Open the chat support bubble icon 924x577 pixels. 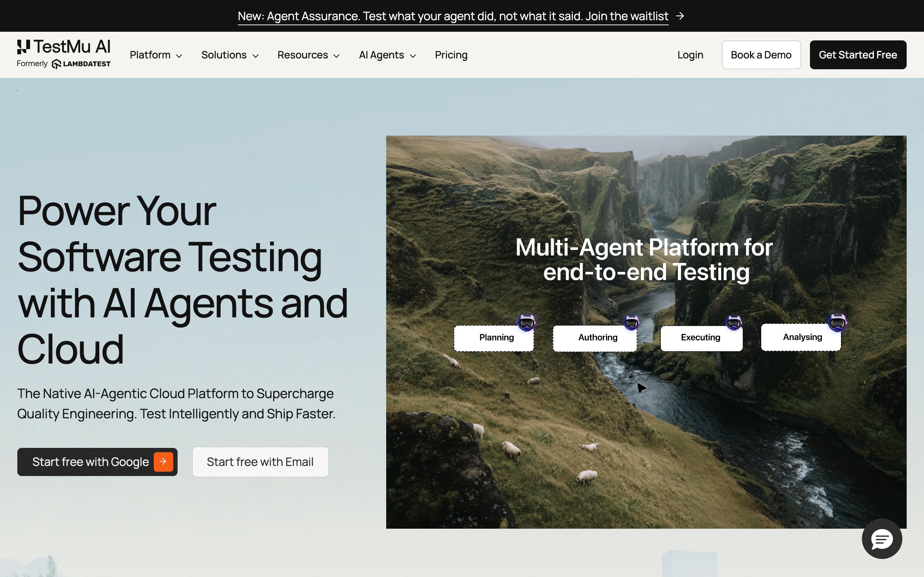882,539
